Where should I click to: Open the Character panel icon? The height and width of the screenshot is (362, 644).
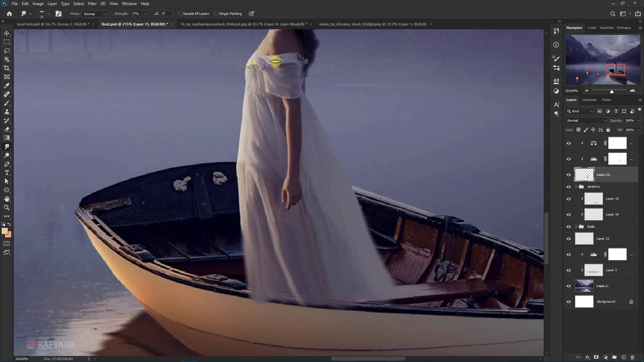(556, 105)
